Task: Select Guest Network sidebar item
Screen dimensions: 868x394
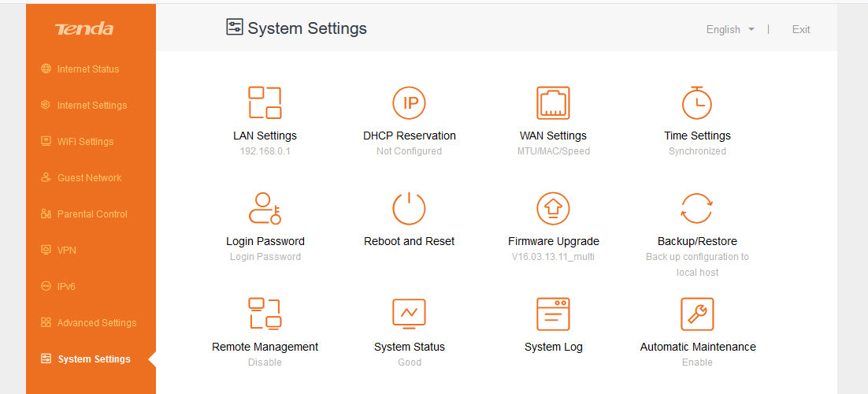Action: [89, 178]
